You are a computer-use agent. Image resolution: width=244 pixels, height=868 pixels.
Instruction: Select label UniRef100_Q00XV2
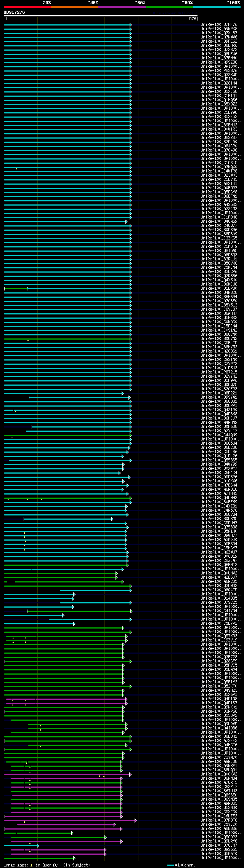tap(219, 774)
